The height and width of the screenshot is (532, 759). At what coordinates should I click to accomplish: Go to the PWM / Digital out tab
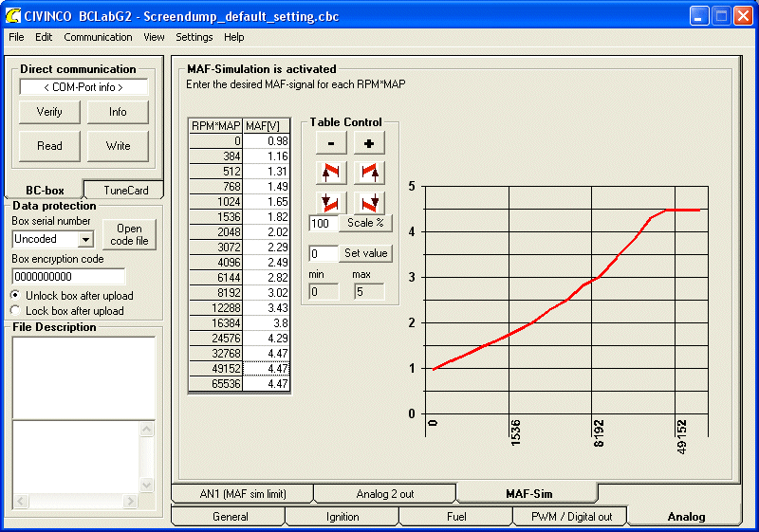click(x=571, y=517)
